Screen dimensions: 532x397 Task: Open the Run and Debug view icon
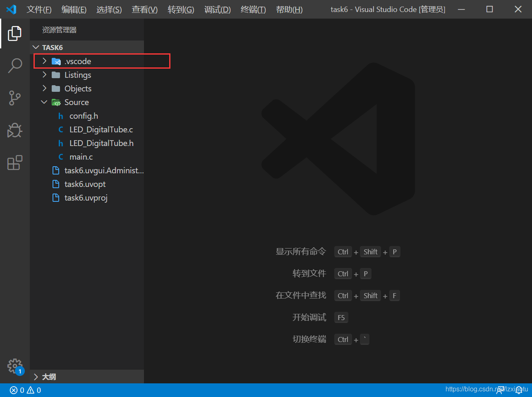(14, 130)
